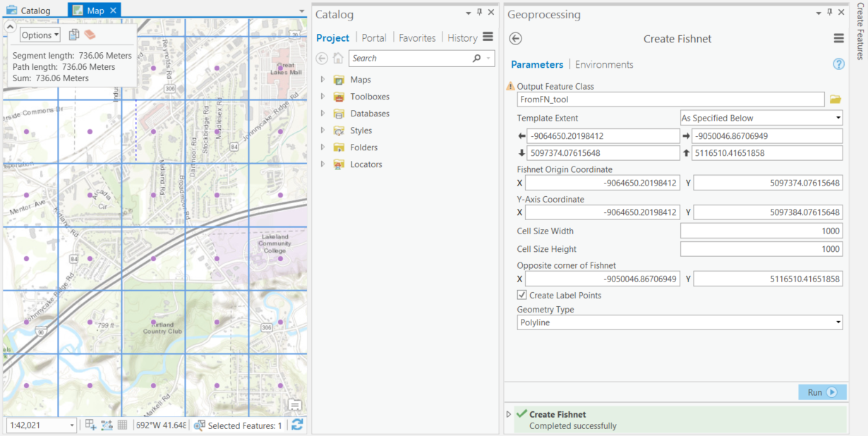This screenshot has height=436, width=868.
Task: Copy measurement results using the copy icon
Action: tap(74, 34)
